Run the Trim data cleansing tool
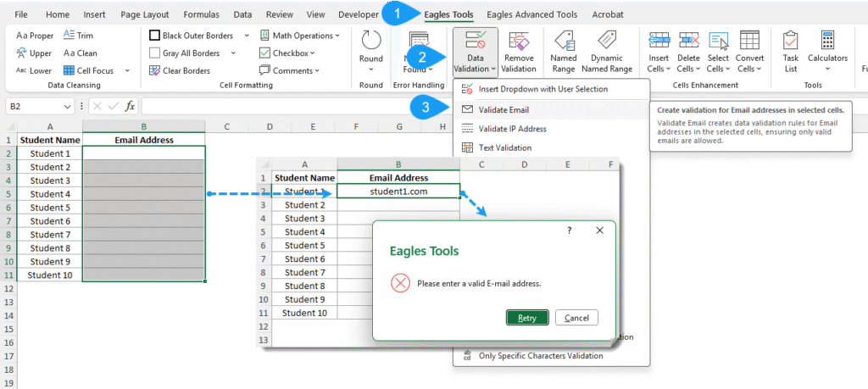This screenshot has height=389, width=868. pos(78,36)
